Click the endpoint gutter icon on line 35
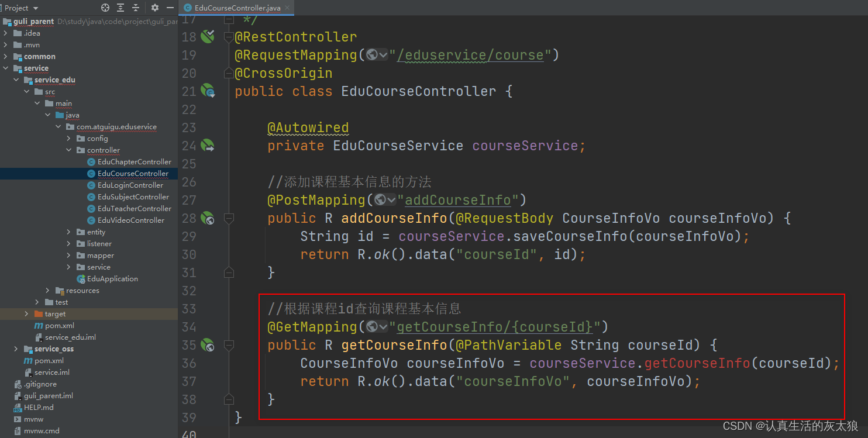Image resolution: width=868 pixels, height=438 pixels. (x=208, y=345)
